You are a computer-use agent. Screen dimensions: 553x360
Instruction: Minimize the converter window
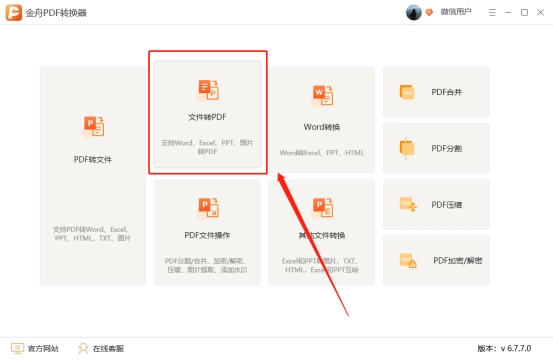508,13
